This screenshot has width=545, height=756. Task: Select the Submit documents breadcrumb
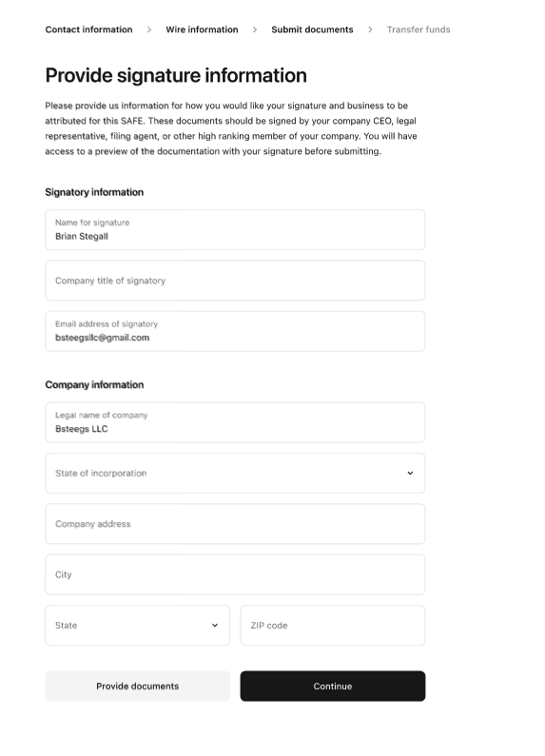click(312, 29)
